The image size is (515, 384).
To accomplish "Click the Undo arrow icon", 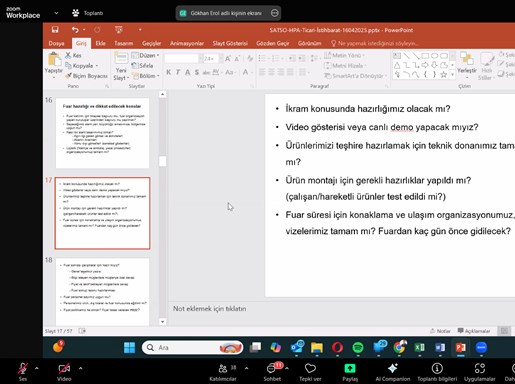I will click(x=75, y=30).
